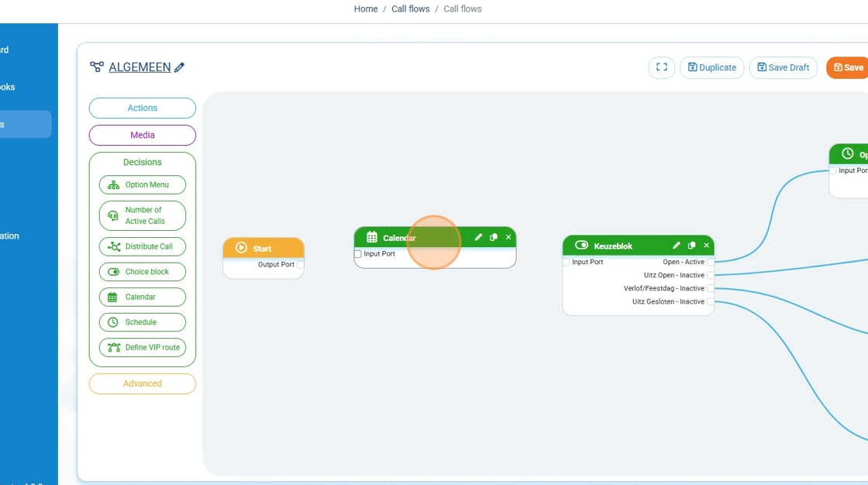Remove the Calendar node with its X icon
Viewport: 868px width, 485px height.
[x=508, y=238]
